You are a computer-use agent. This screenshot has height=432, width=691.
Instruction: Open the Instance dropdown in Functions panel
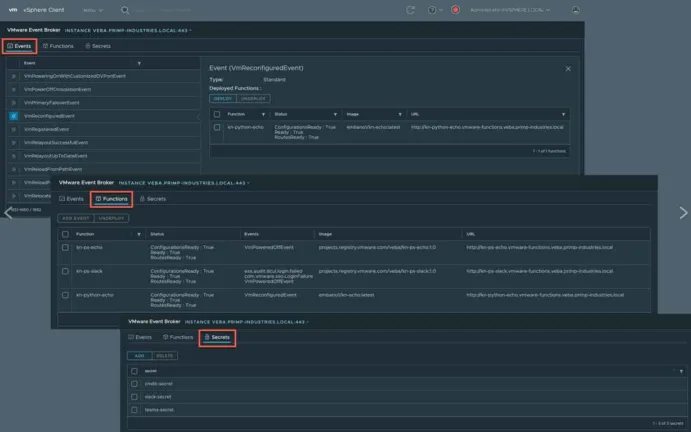pyautogui.click(x=184, y=183)
